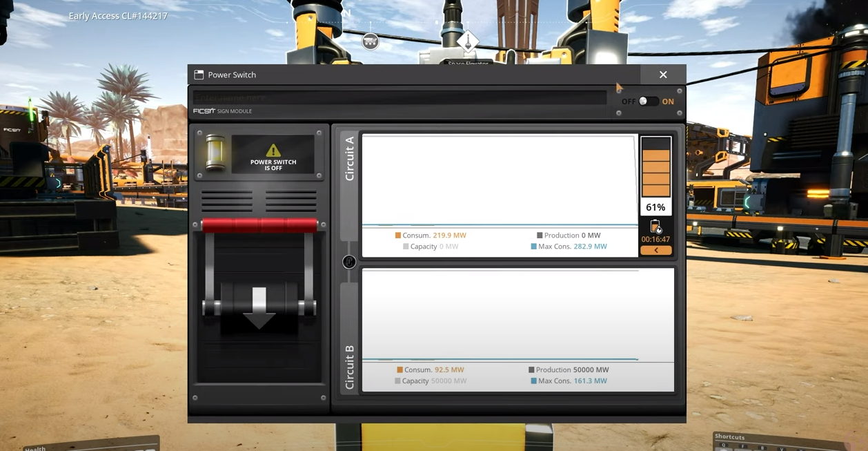Click the Early Access CL#144217 text

118,16
